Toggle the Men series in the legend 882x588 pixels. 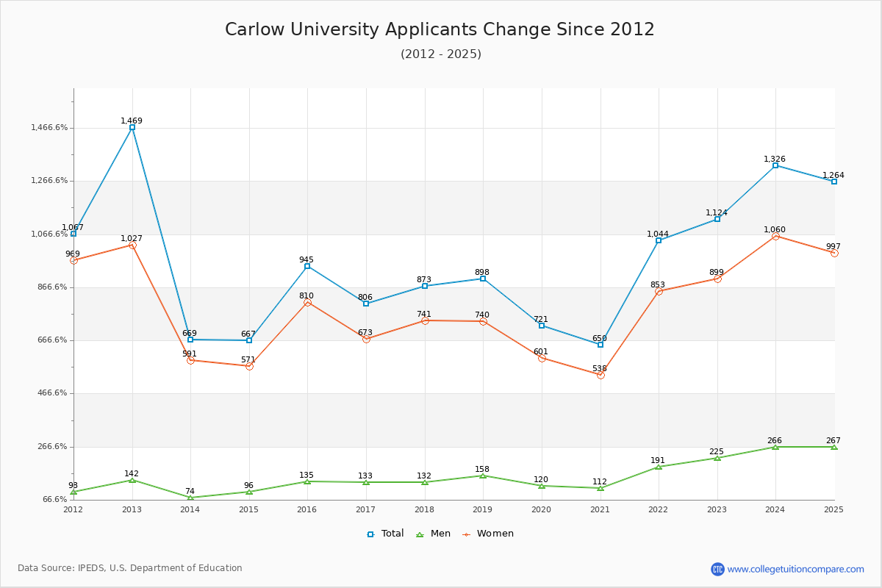coord(433,534)
